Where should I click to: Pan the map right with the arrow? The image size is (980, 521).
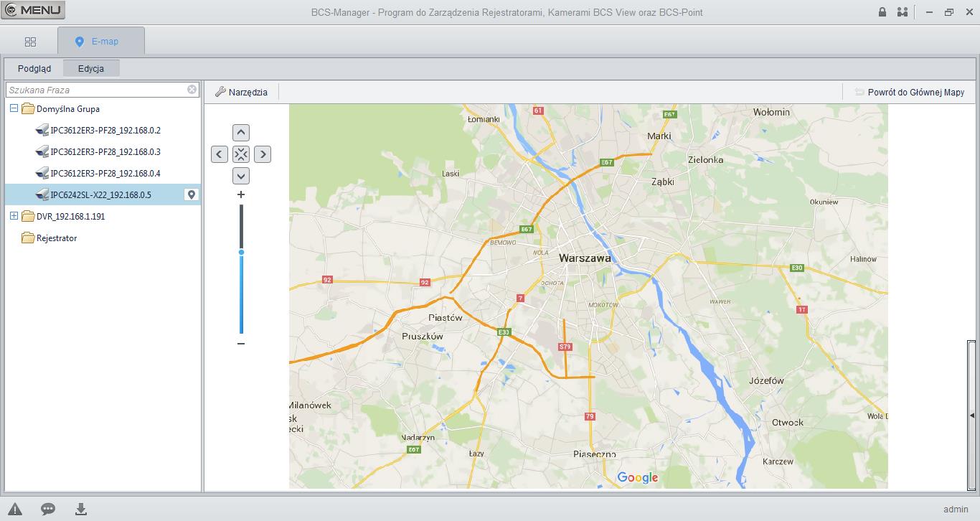point(263,154)
